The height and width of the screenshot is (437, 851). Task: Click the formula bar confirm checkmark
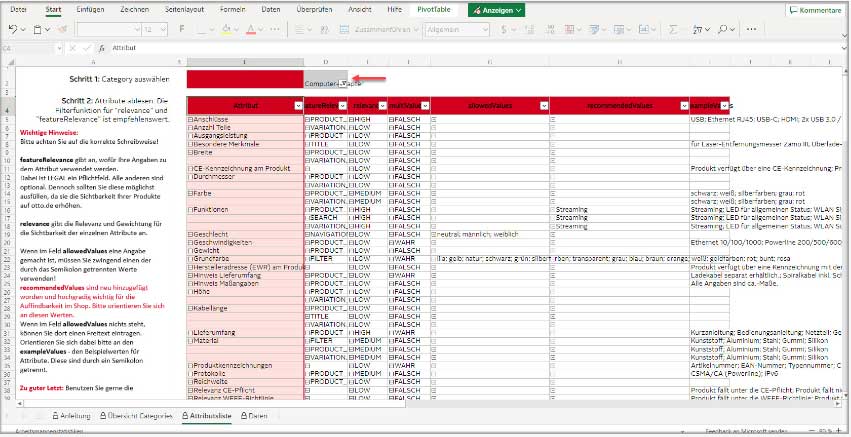coord(87,48)
